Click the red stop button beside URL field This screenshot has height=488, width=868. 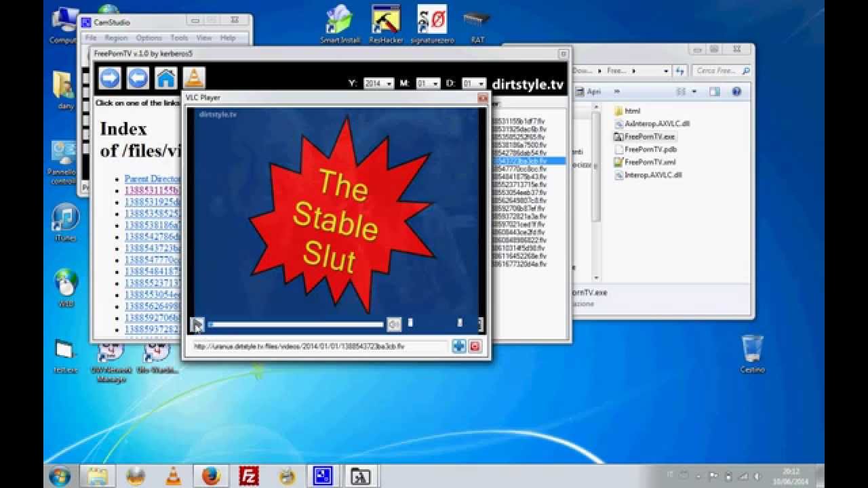[475, 346]
